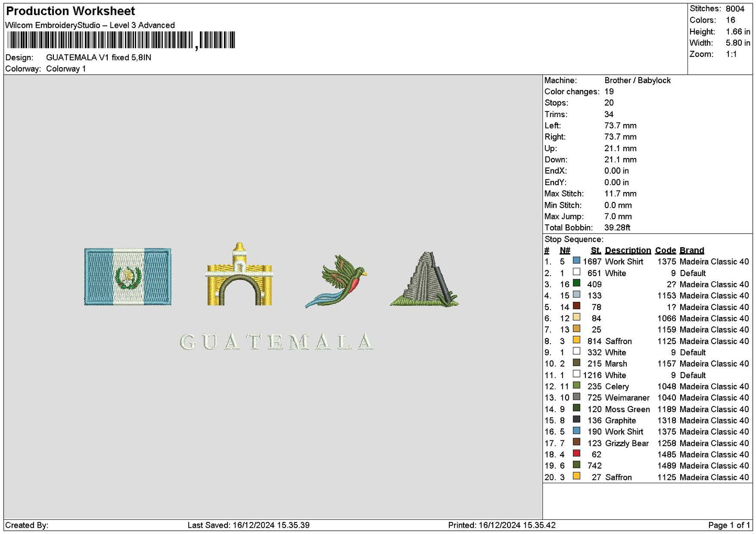Image resolution: width=756 pixels, height=534 pixels.
Task: Select the Moss Green swatch
Action: tap(576, 408)
